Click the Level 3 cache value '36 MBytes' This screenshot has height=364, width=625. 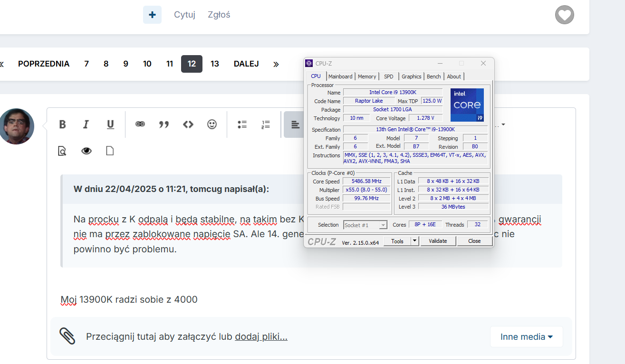click(453, 207)
